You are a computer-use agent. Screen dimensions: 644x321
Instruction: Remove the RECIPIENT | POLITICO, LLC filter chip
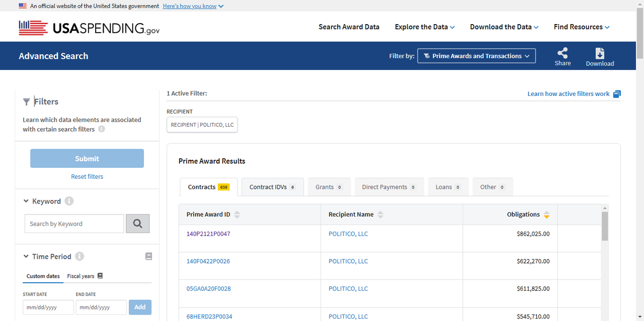(x=202, y=125)
